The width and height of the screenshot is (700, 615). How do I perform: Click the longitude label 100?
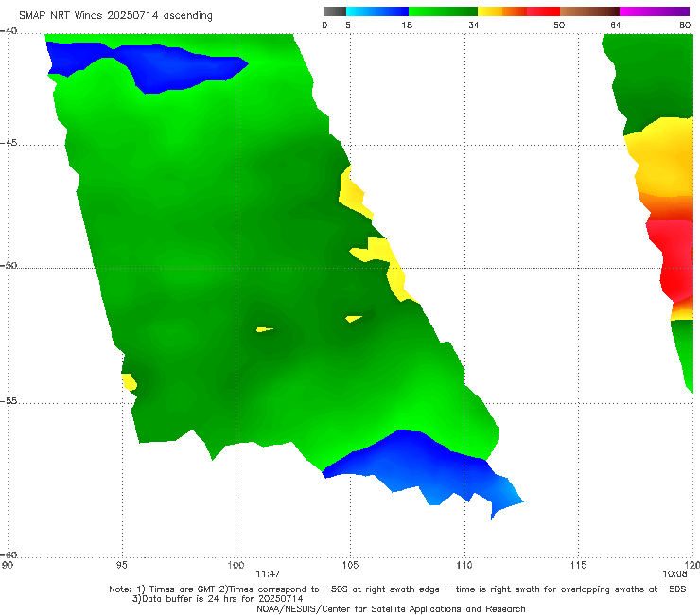pos(236,565)
